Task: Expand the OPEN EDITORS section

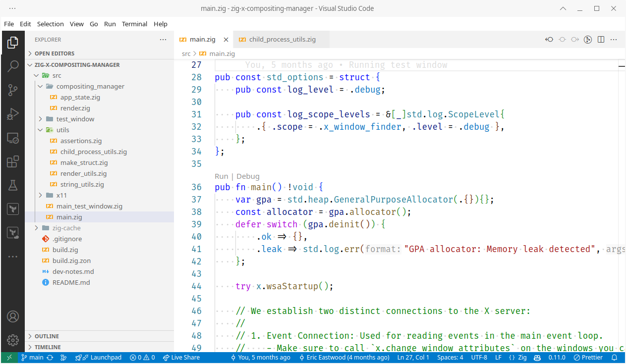Action: (x=99, y=53)
